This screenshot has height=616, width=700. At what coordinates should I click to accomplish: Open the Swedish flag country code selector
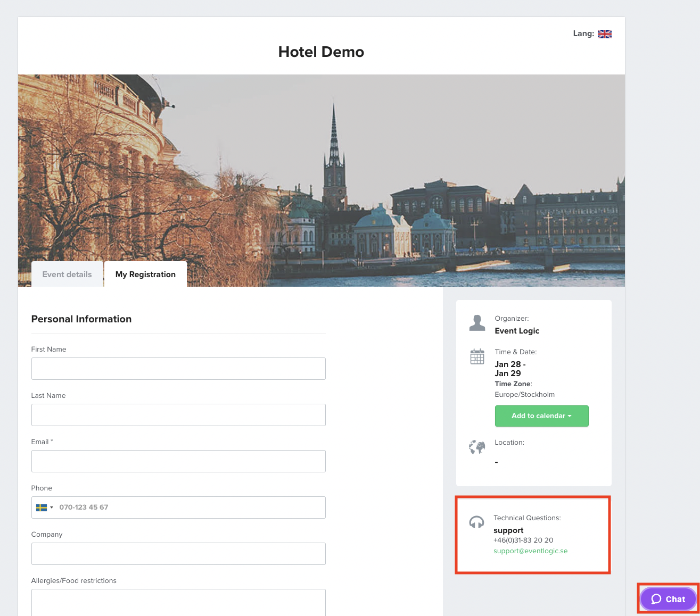[45, 507]
